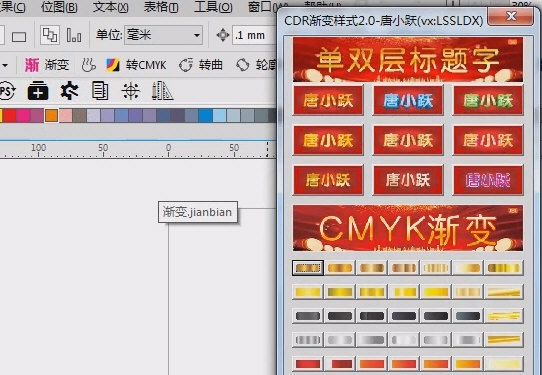Screen dimensions: 542x375
Task: Select the pale gold swatch with thin stripes
Action: (436, 268)
